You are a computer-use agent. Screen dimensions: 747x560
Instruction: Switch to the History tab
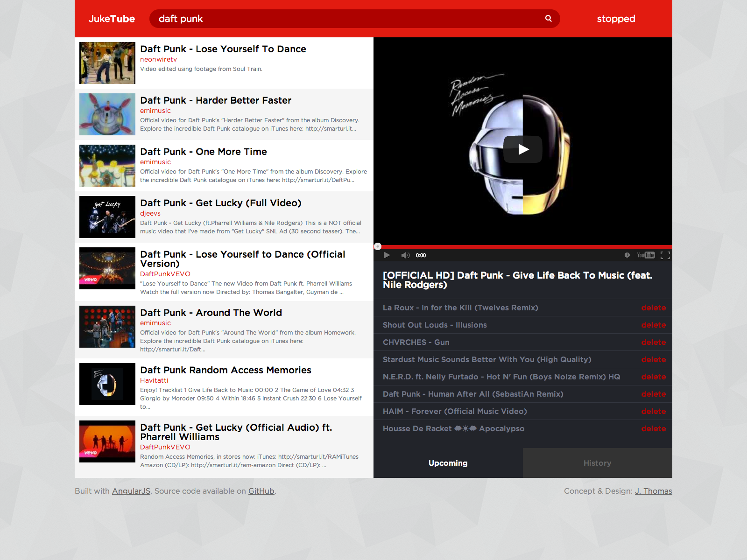[x=597, y=463]
